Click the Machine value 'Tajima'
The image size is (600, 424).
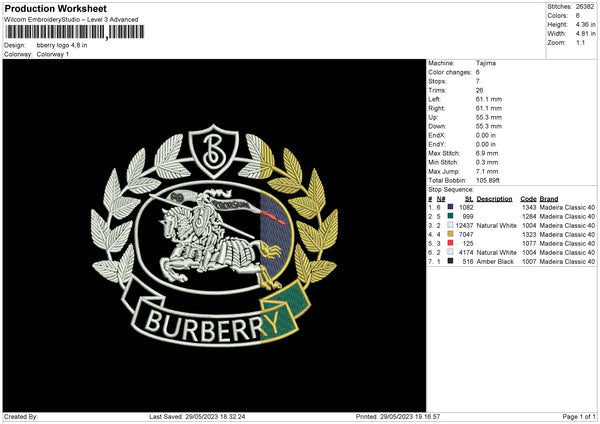pos(486,63)
